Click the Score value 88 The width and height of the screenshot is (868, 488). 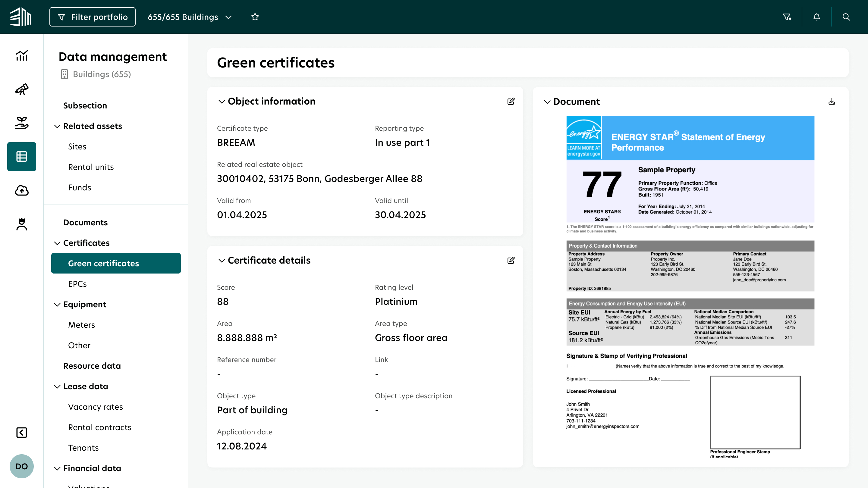223,302
